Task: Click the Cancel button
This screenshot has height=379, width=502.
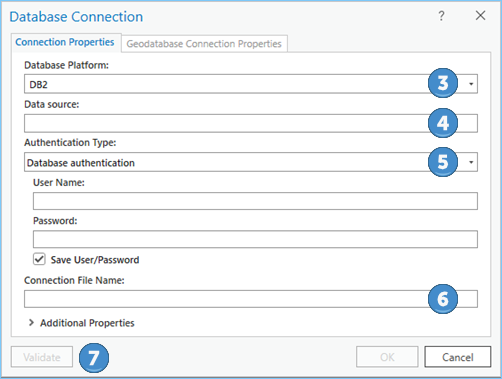Action: pyautogui.click(x=457, y=357)
